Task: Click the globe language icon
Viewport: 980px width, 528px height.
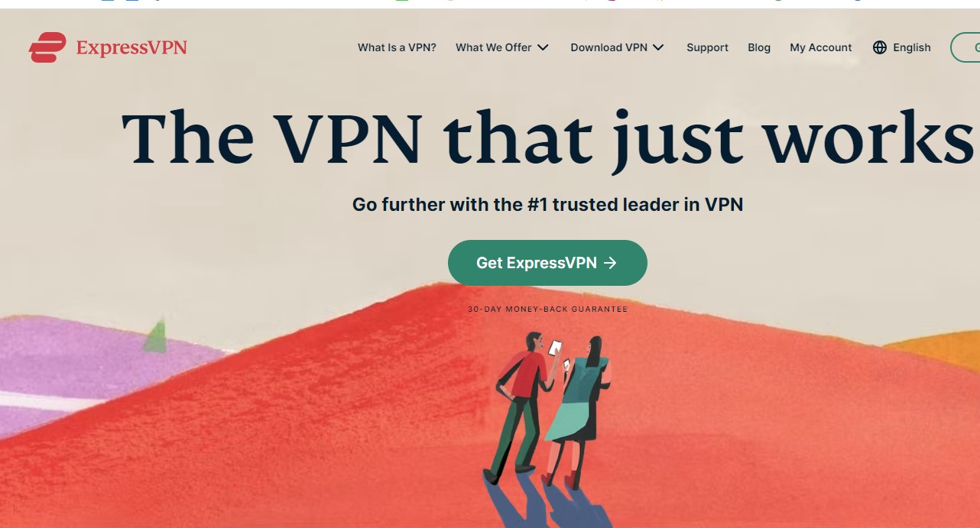Action: [880, 47]
